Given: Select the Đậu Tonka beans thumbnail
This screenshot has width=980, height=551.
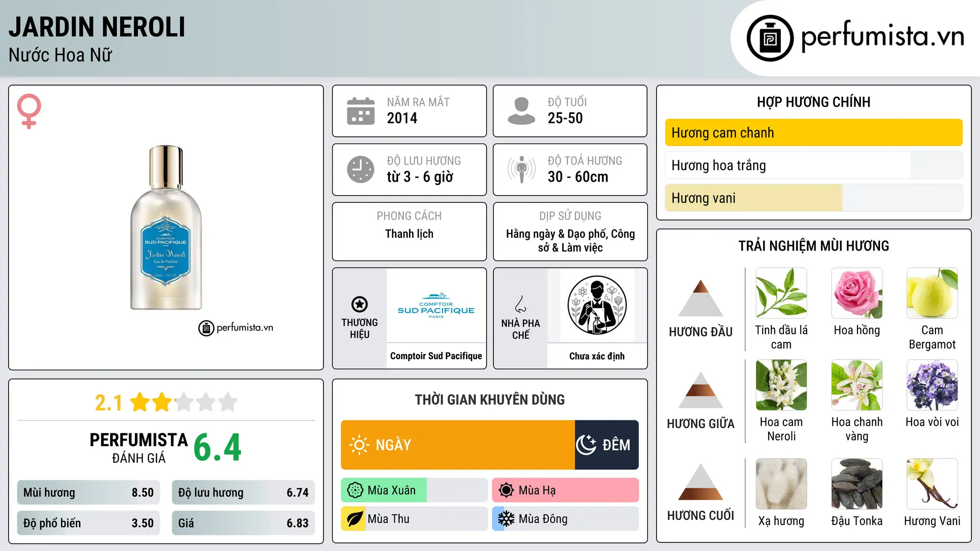Looking at the screenshot, I should coord(857,484).
